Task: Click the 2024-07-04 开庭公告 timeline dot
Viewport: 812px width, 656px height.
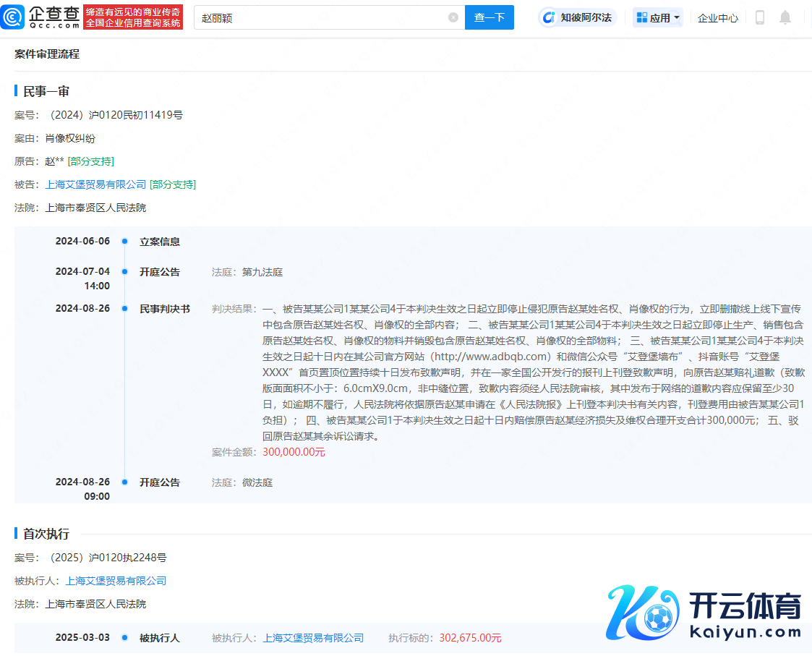Action: pyautogui.click(x=125, y=272)
